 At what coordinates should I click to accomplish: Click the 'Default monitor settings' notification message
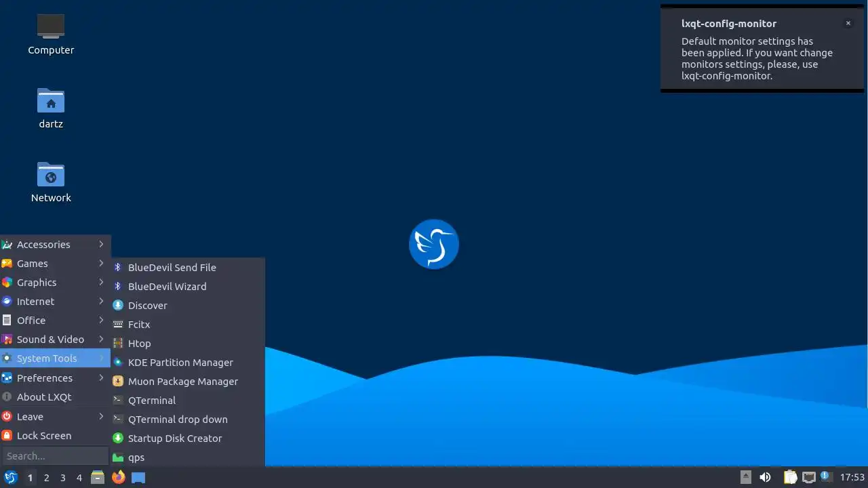[x=757, y=58]
